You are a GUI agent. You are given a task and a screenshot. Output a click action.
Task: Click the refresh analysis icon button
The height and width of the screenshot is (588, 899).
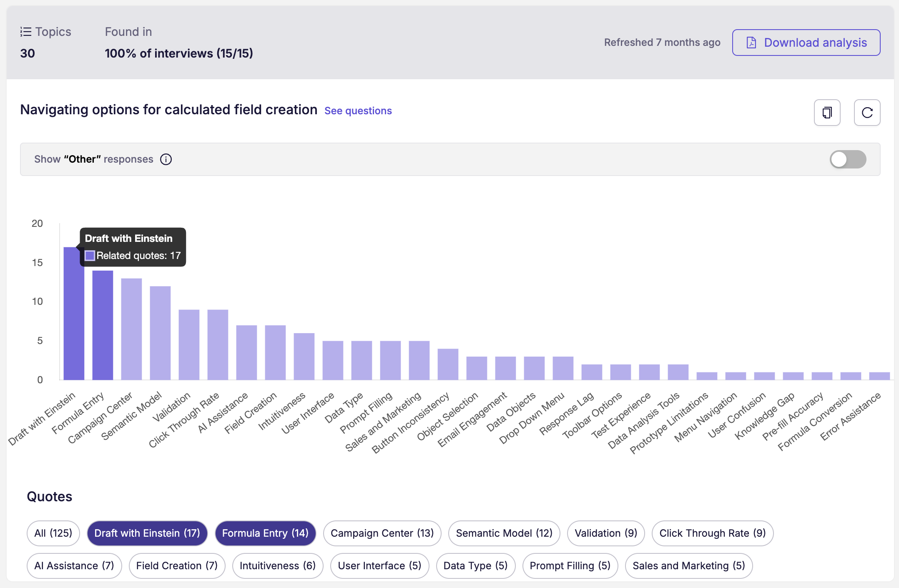point(867,113)
